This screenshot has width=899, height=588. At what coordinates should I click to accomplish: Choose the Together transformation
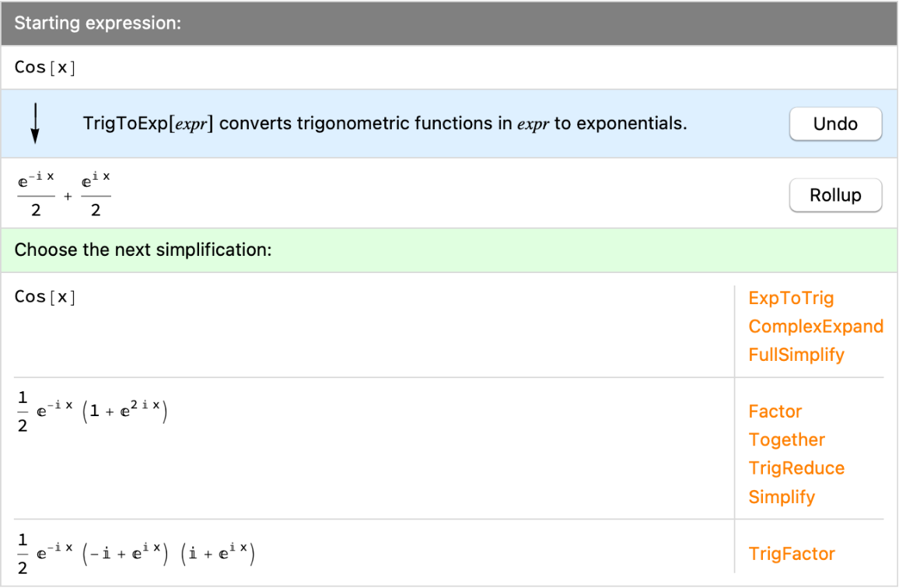[786, 440]
